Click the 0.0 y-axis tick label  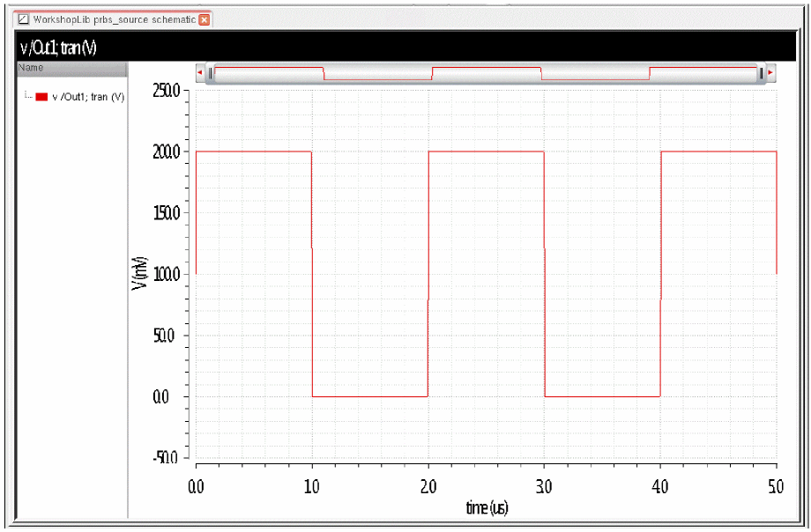click(x=160, y=397)
